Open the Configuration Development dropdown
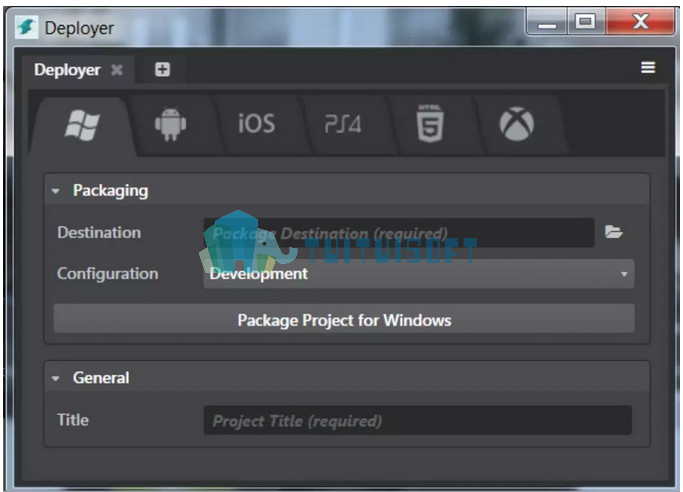The width and height of the screenshot is (683, 492). [419, 274]
